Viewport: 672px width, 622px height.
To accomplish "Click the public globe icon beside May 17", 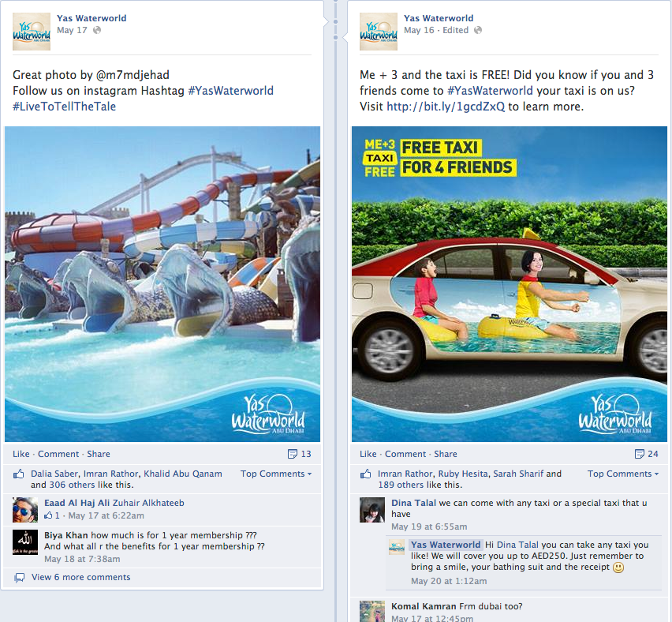I will click(x=97, y=30).
